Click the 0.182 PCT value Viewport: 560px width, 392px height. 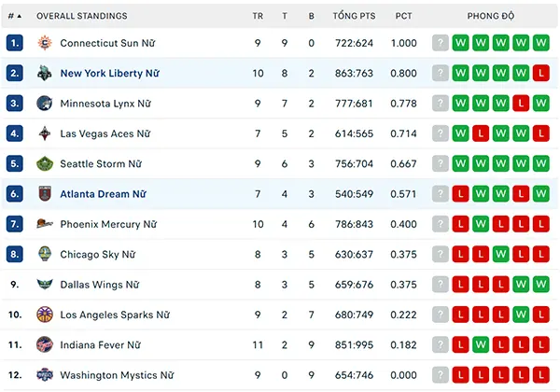point(403,345)
